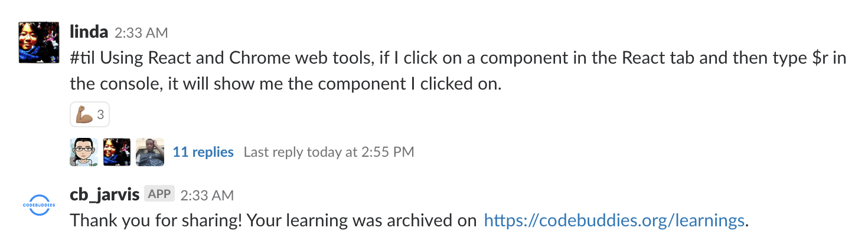Screen dimensions: 868x244
Task: Click the middle avatar among thread repliers
Action: pos(117,152)
